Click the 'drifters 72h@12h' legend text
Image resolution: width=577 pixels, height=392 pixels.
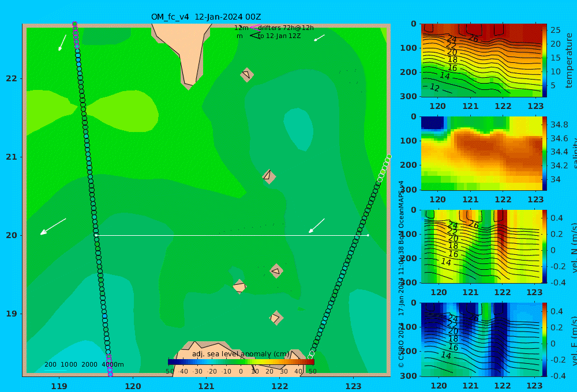pos(286,28)
